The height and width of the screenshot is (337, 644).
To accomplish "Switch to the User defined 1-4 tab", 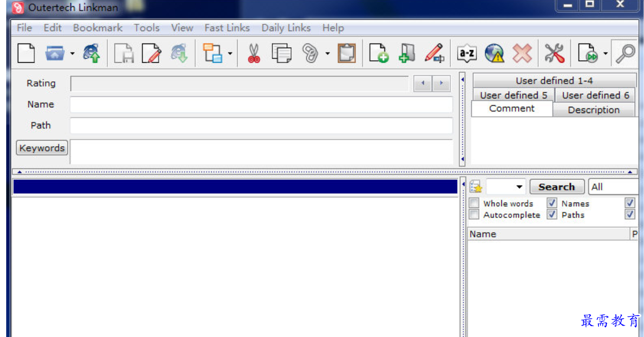I will [x=554, y=81].
